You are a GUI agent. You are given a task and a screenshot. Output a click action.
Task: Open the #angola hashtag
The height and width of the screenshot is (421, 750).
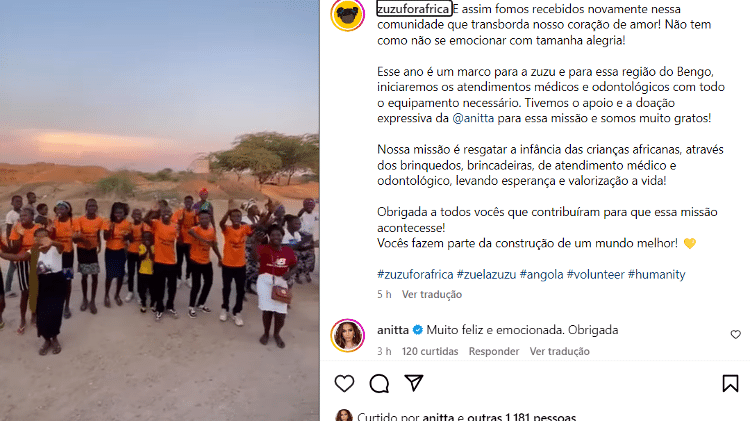point(541,274)
